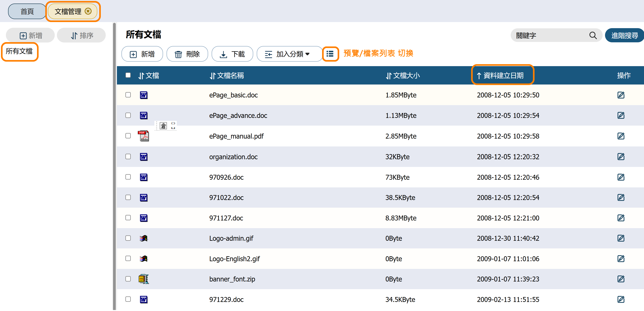
Task: Click GIF icon of Logo-admin.gif
Action: point(144,238)
